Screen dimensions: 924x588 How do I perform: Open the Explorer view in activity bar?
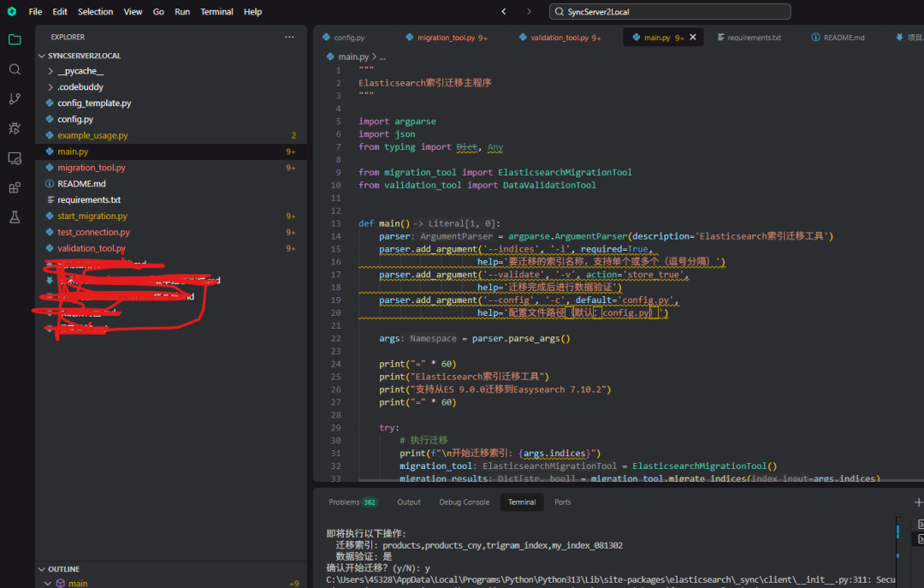coord(15,39)
